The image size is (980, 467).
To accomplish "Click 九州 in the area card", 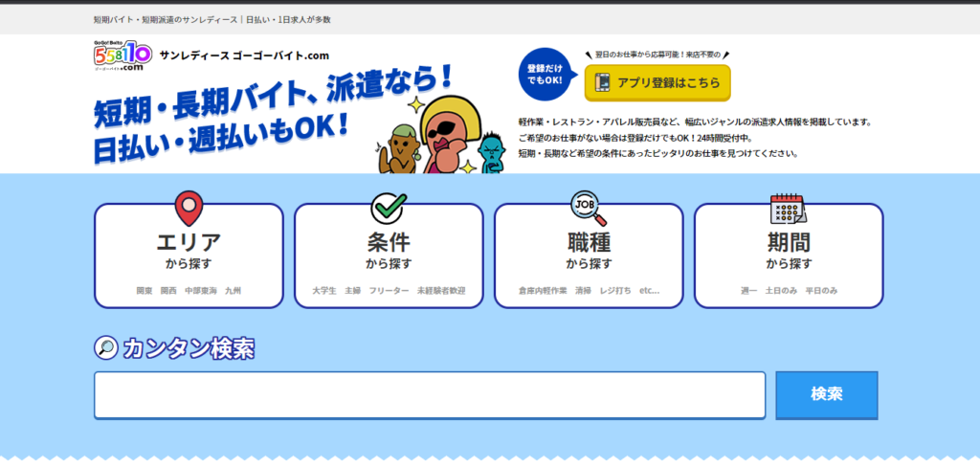I will tap(234, 291).
